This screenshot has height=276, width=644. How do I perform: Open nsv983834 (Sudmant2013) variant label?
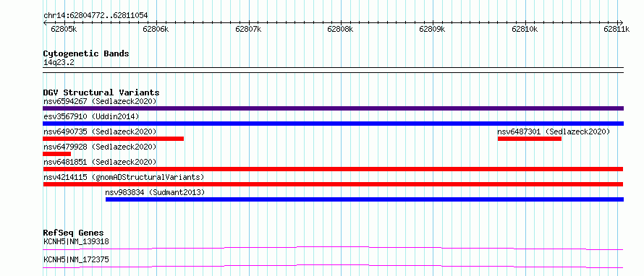click(155, 192)
